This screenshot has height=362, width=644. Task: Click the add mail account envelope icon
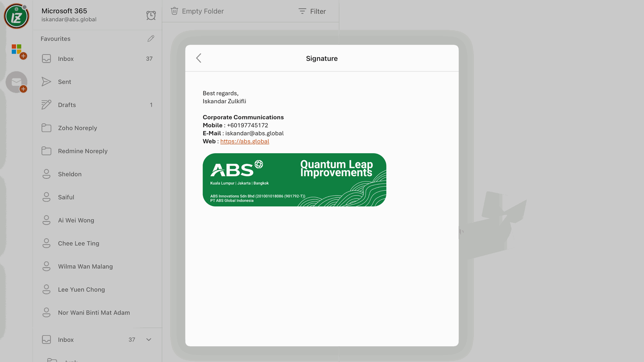tap(17, 82)
